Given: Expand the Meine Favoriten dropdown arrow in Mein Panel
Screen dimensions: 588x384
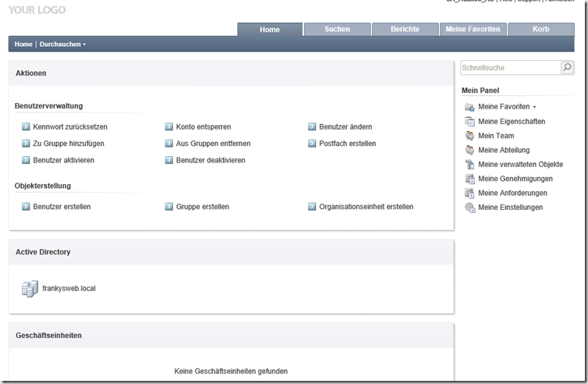Looking at the screenshot, I should tap(534, 107).
